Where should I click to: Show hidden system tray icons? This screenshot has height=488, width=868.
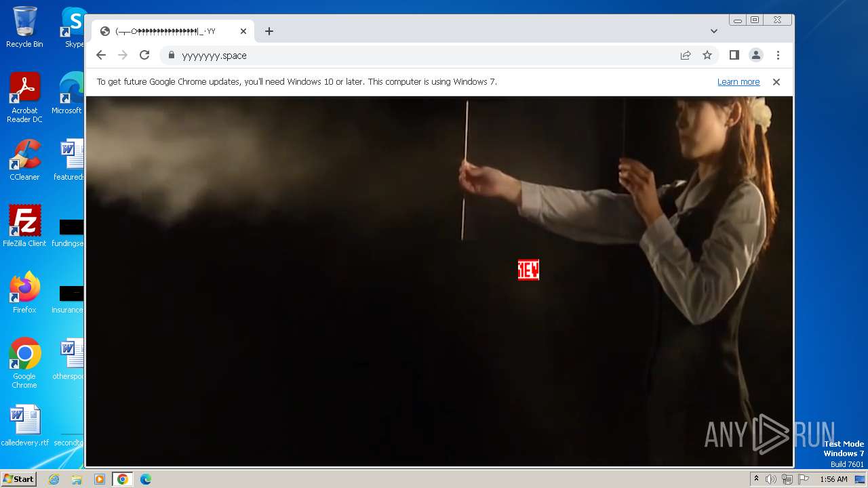click(x=756, y=479)
